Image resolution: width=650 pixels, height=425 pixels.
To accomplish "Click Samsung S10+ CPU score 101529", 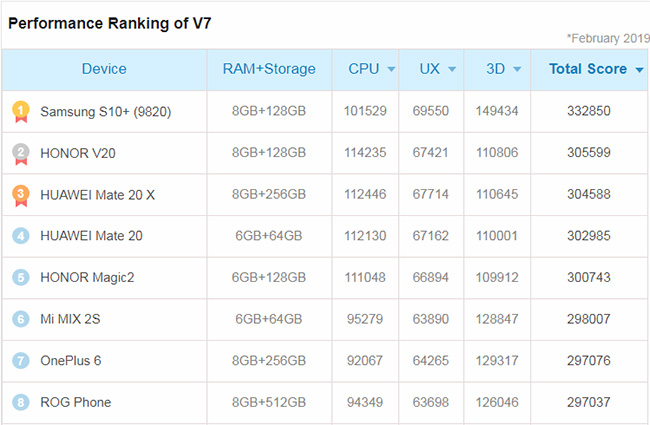I will pos(365,111).
